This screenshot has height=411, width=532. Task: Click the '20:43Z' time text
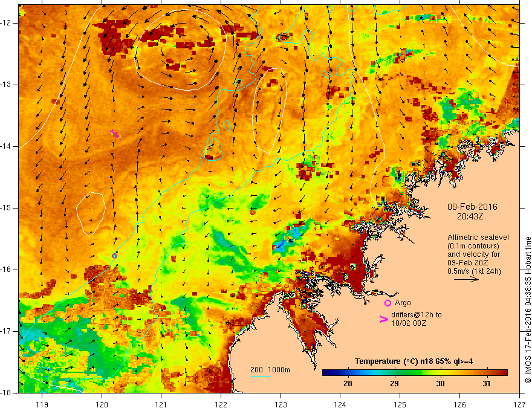(x=470, y=216)
